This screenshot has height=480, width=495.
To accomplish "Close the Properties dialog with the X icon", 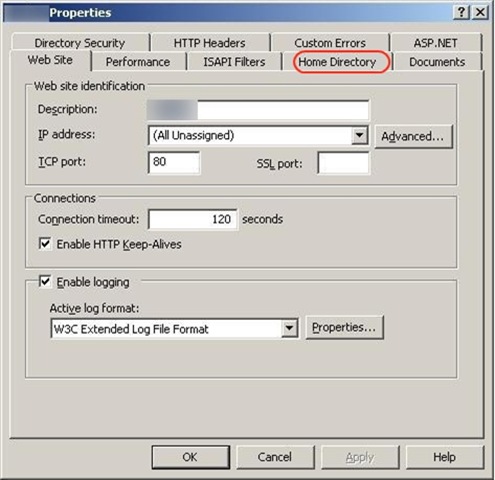I will (480, 13).
